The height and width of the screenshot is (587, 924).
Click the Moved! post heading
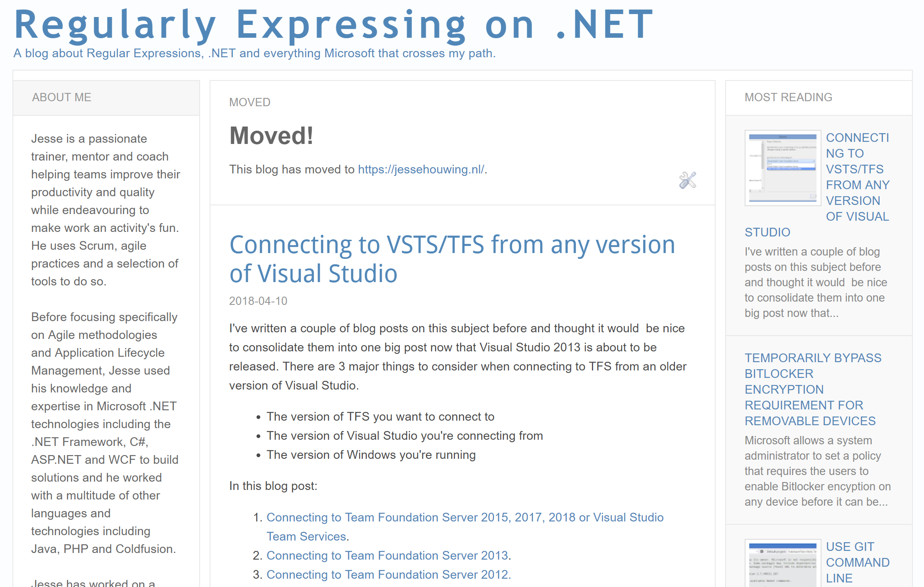(x=271, y=136)
